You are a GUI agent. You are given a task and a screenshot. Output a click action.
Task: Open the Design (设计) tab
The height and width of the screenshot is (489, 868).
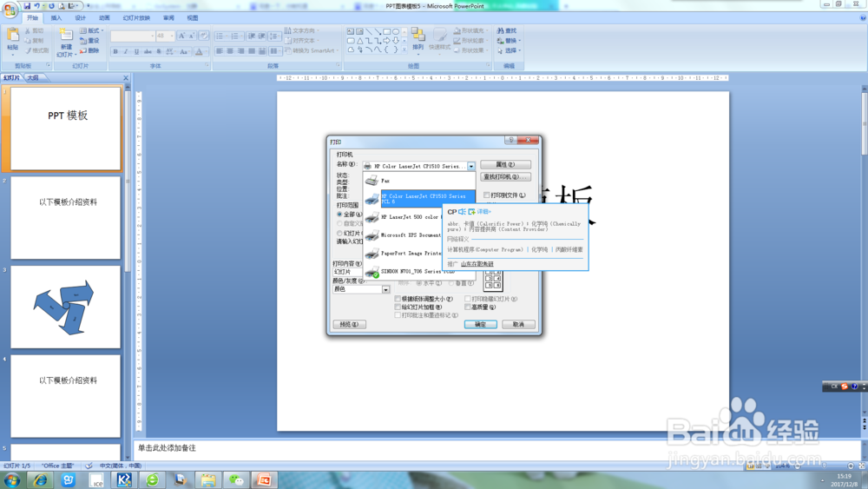click(x=80, y=17)
